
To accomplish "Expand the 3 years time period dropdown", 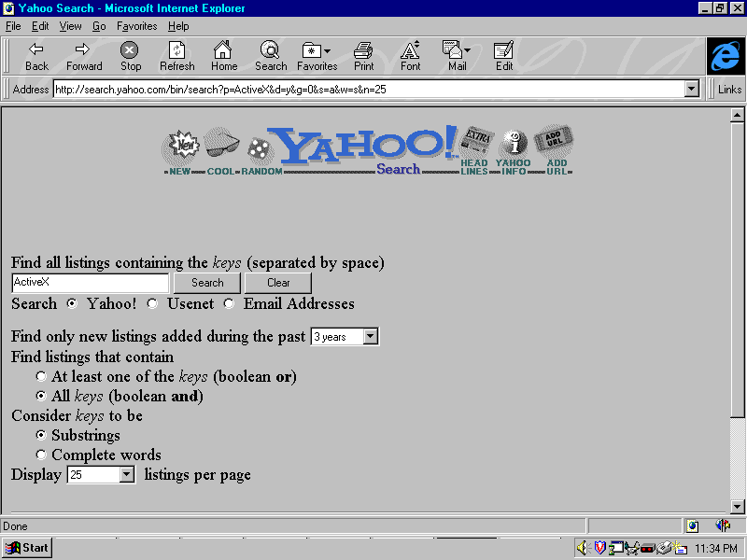I will click(x=370, y=337).
